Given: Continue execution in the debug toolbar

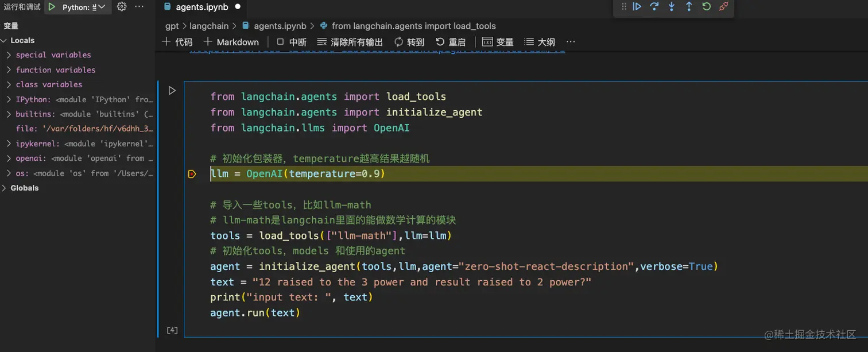Looking at the screenshot, I should pos(637,7).
